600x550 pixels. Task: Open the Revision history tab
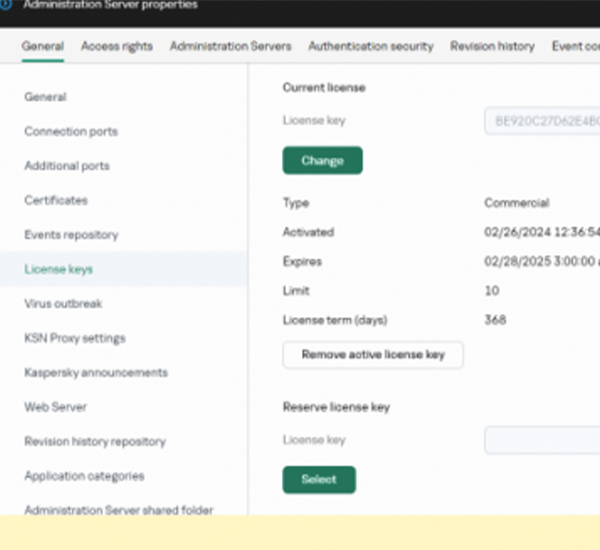(492, 46)
